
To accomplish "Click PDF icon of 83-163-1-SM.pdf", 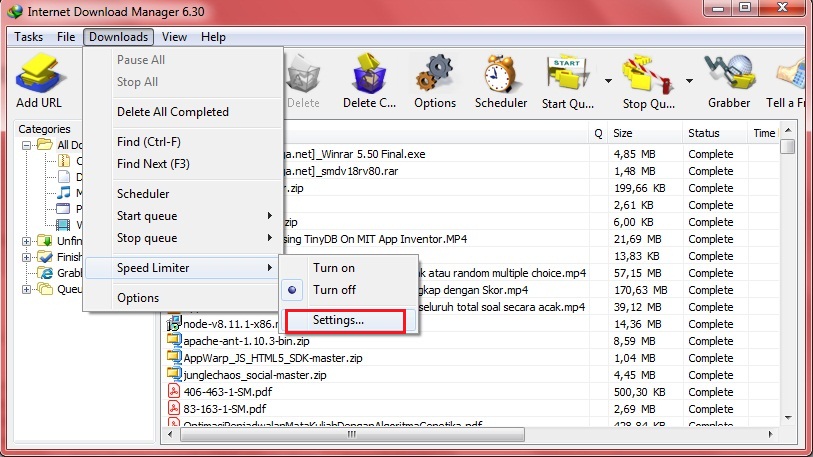I will (174, 408).
